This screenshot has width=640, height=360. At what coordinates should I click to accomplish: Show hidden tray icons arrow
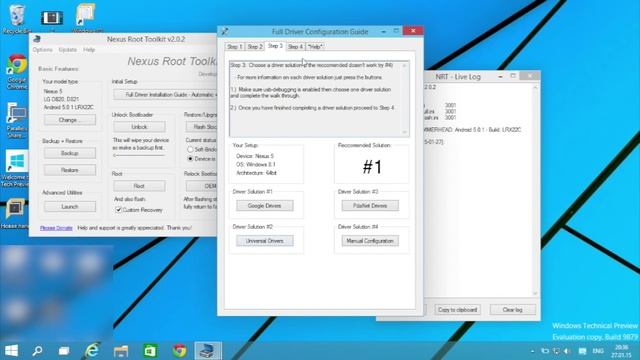coord(532,351)
